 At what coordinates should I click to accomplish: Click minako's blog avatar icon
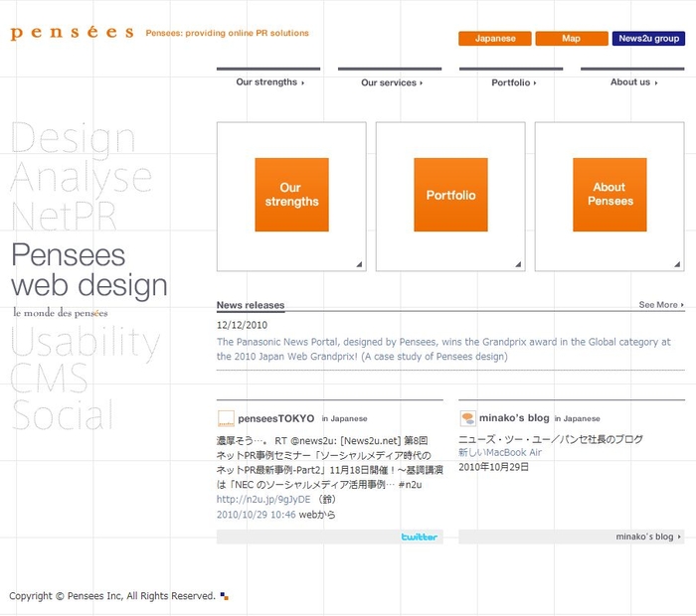pyautogui.click(x=467, y=418)
